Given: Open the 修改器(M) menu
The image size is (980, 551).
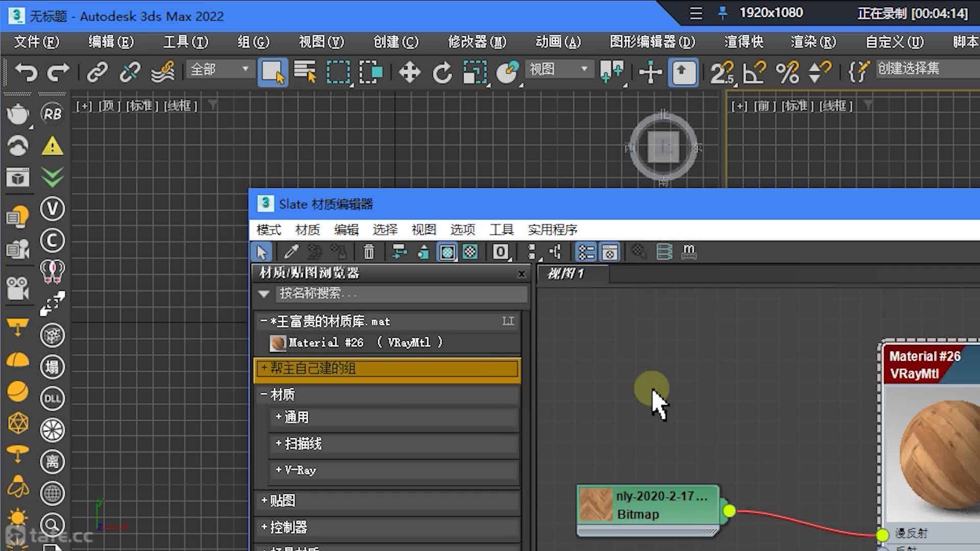Looking at the screenshot, I should 477,42.
